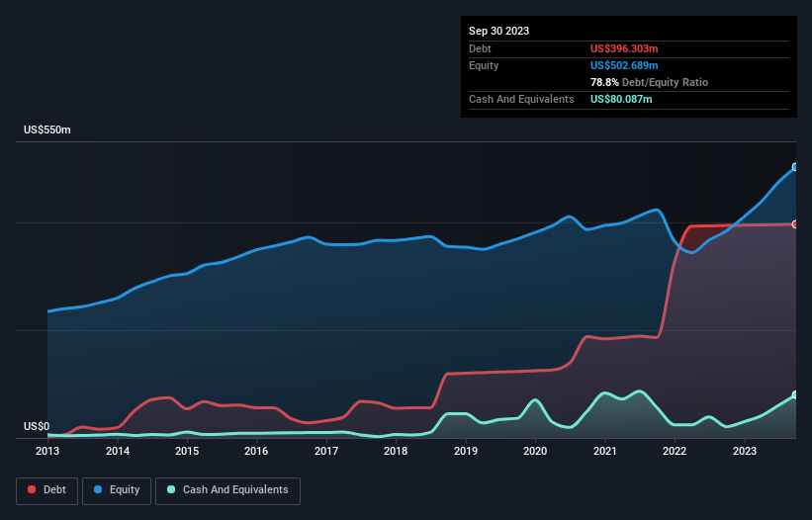Click the 2013 x-axis label
The height and width of the screenshot is (520, 812).
point(47,451)
